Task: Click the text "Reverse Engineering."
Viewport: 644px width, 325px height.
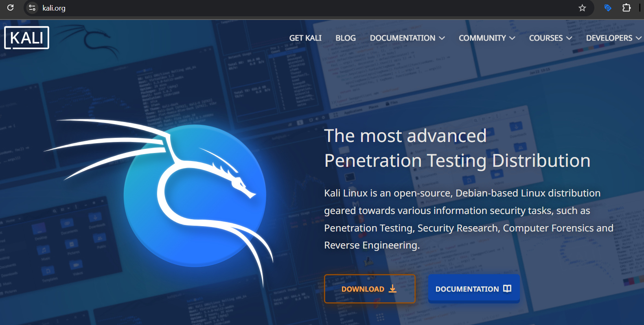Action: click(372, 245)
